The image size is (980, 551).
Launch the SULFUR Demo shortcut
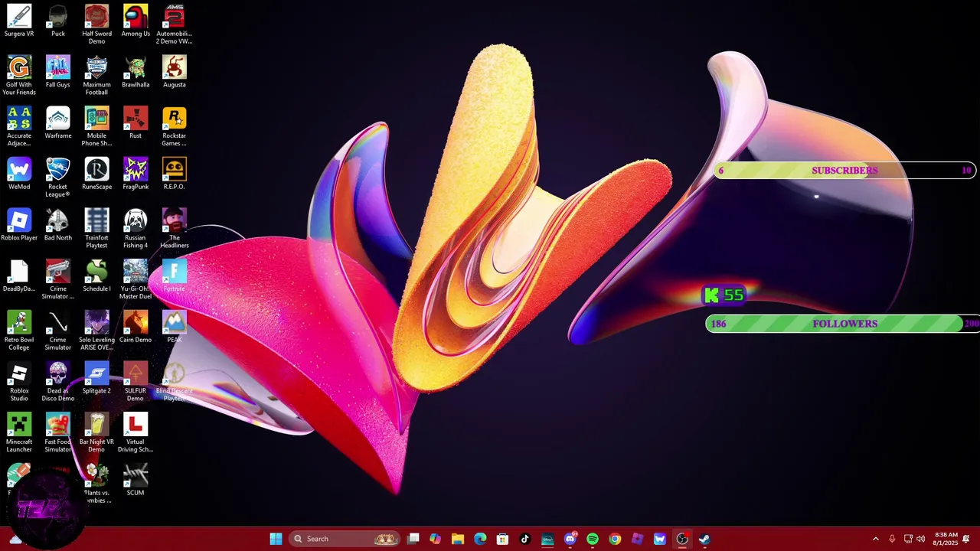(x=136, y=381)
